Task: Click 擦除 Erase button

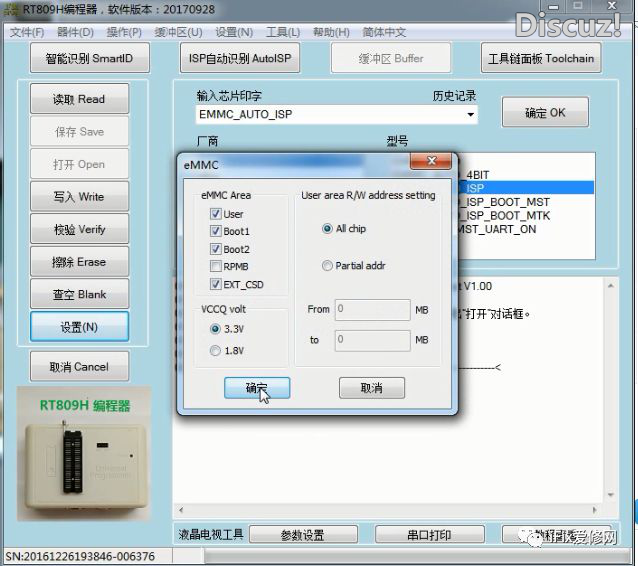Action: (79, 262)
